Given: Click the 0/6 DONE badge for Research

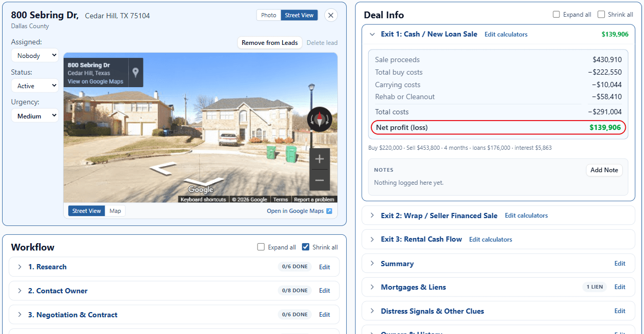Looking at the screenshot, I should [x=295, y=267].
